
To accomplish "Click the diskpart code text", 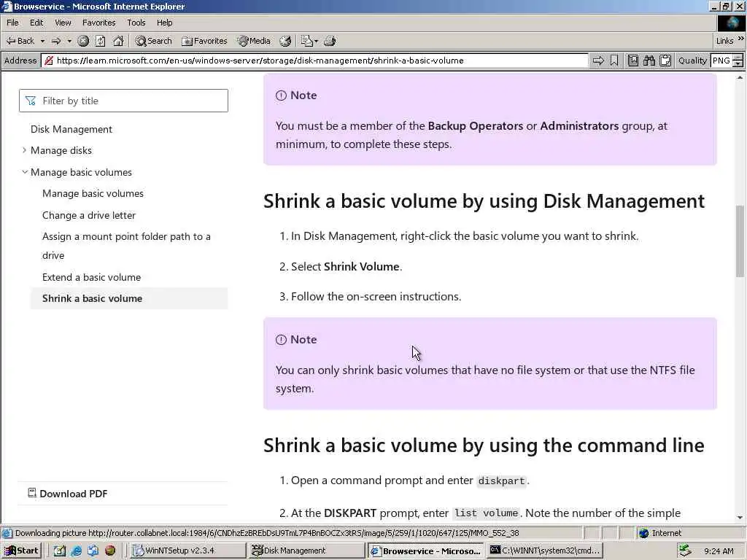I will click(501, 481).
